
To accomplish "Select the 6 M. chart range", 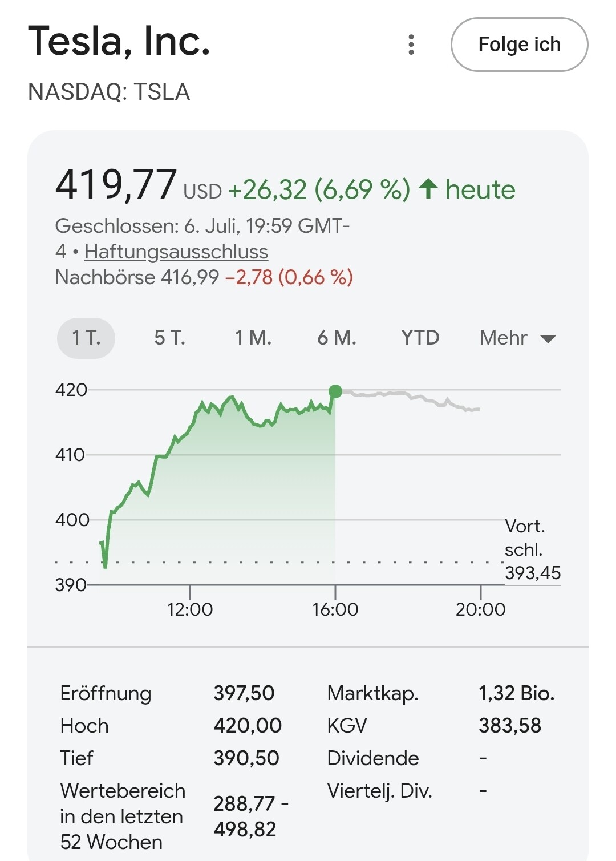I will pos(337,338).
